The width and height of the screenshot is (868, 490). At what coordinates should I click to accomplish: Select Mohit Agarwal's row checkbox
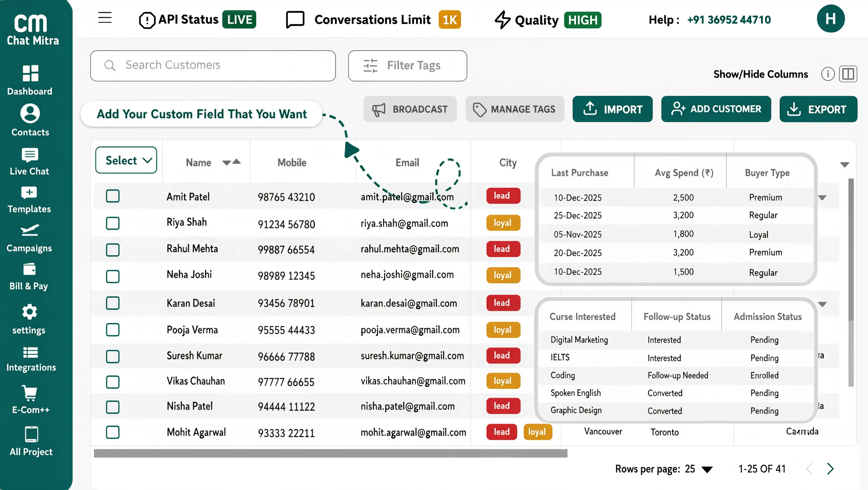tap(113, 432)
